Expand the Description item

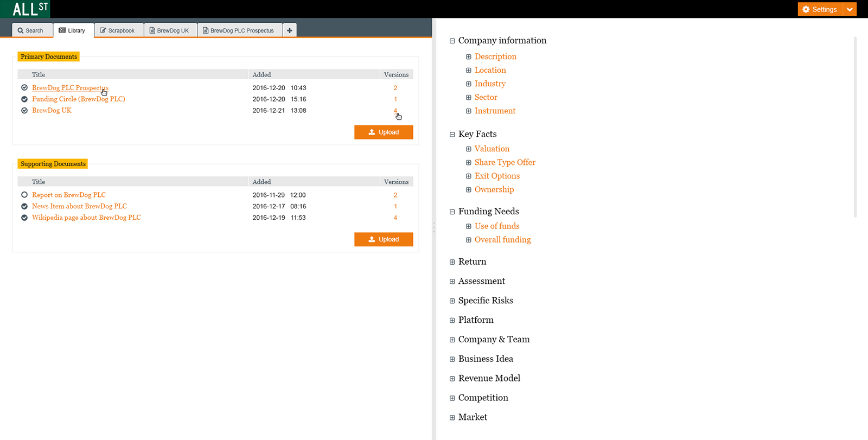(469, 56)
